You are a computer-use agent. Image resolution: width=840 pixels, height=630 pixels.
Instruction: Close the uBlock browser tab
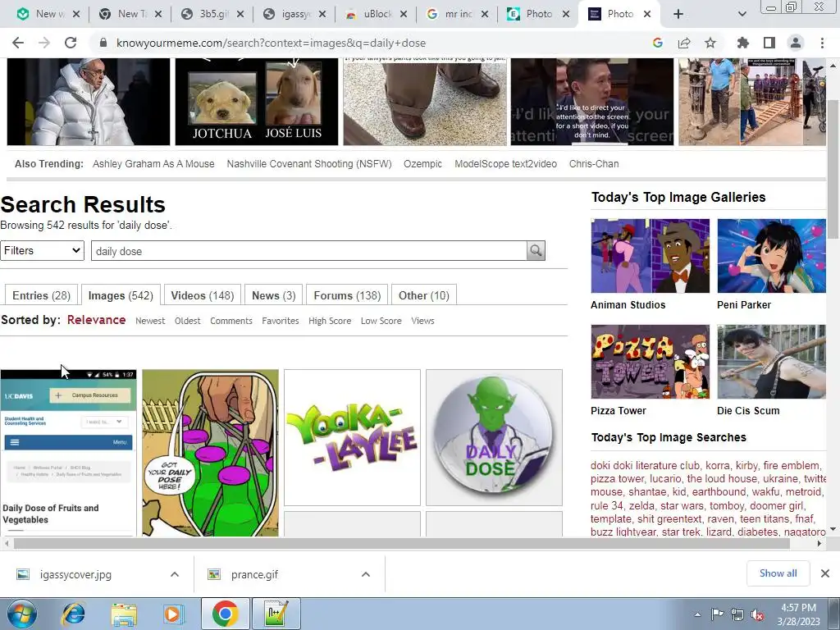point(404,15)
